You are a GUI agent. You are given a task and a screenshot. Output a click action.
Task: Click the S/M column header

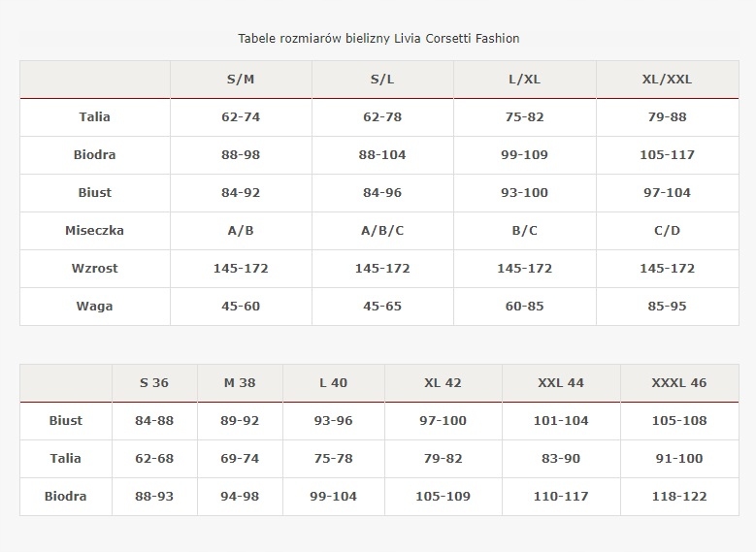(241, 80)
